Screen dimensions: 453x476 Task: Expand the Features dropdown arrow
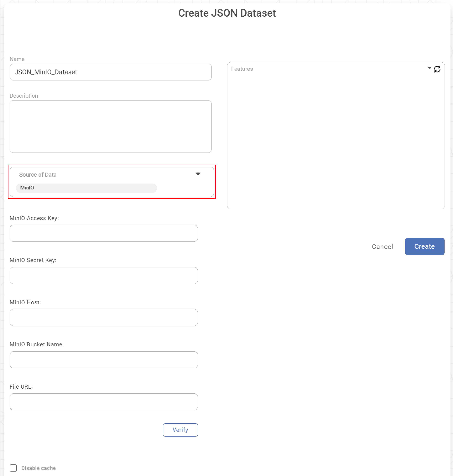(x=430, y=68)
